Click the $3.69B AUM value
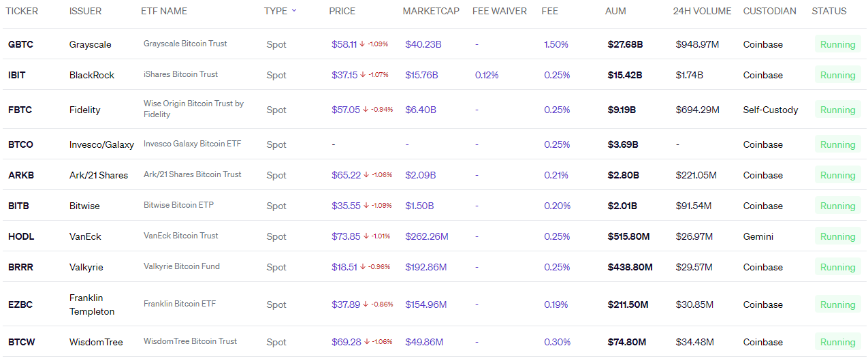Screen dimensions: 868x361 coord(623,144)
